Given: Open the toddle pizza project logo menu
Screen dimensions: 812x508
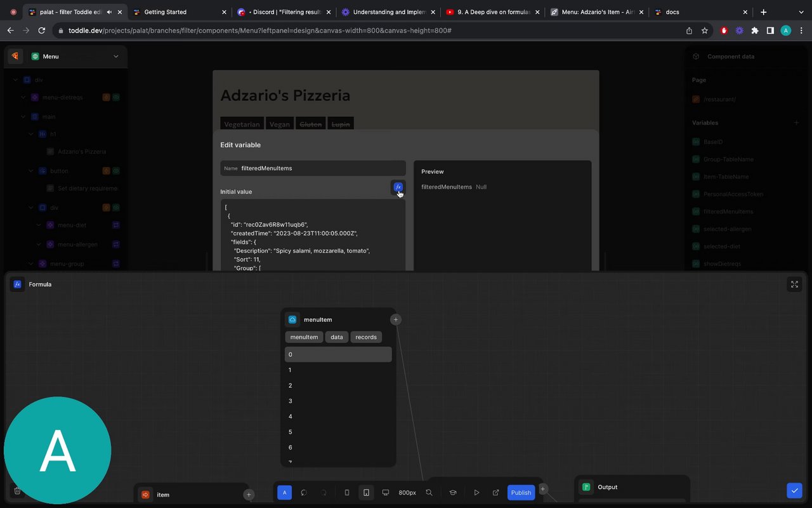Looking at the screenshot, I should pos(15,56).
